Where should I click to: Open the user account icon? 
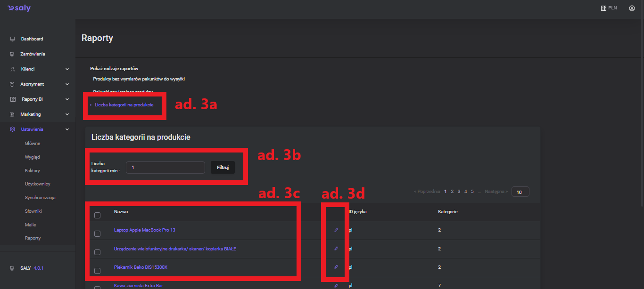(632, 8)
